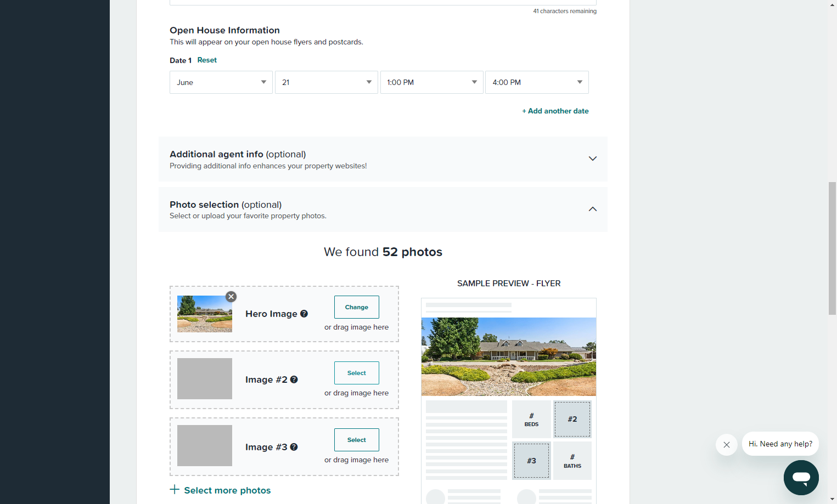Click the #3 slot in flyer preview
This screenshot has width=837, height=504.
[531, 461]
